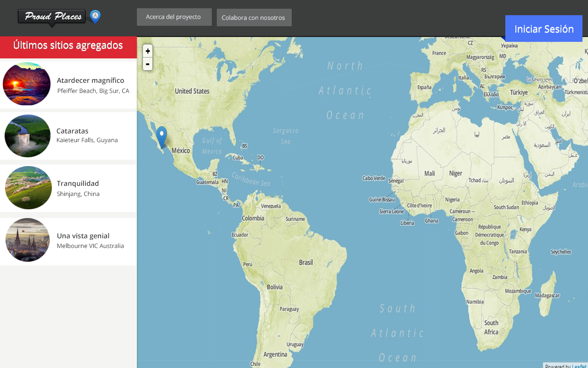Click the Ethiopia map label
The height and width of the screenshot is (368, 588).
coord(530,203)
